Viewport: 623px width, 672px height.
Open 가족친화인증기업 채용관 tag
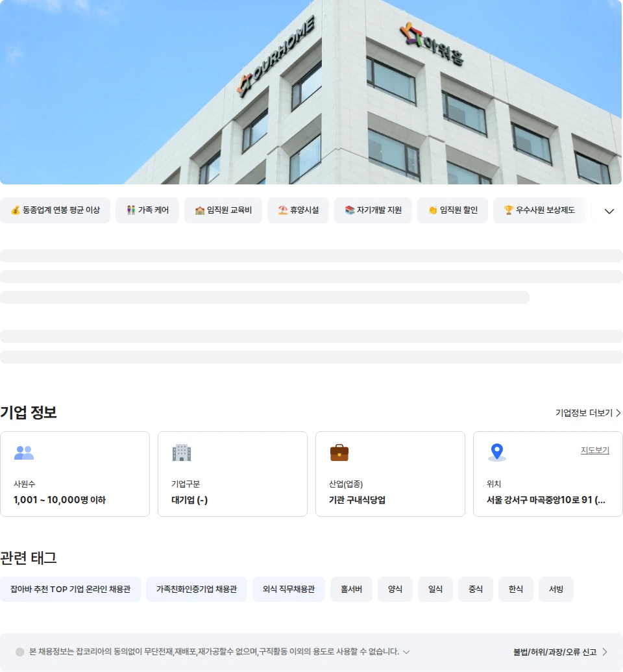(197, 590)
